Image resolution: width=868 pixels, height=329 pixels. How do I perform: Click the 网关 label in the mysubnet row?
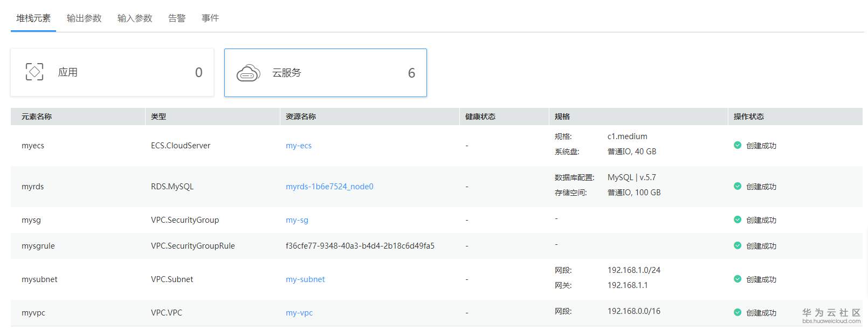(563, 285)
